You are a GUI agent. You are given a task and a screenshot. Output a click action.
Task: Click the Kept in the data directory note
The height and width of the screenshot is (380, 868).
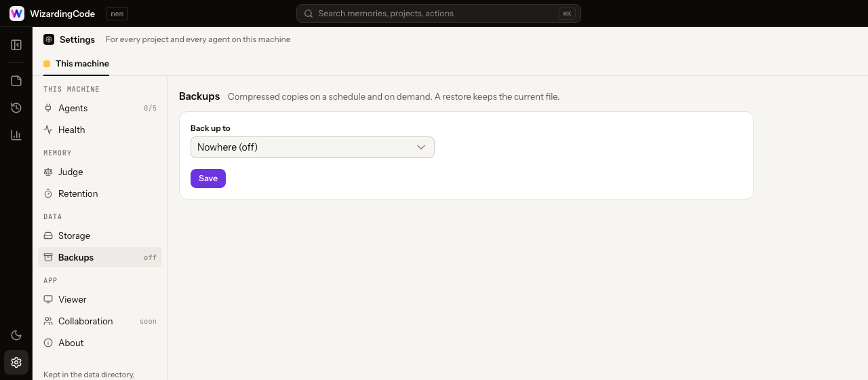(x=89, y=375)
